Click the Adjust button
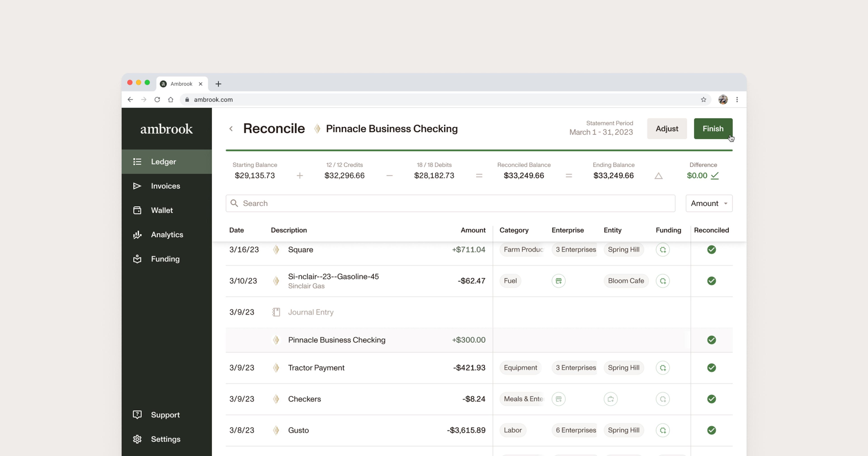The width and height of the screenshot is (868, 456). click(667, 128)
